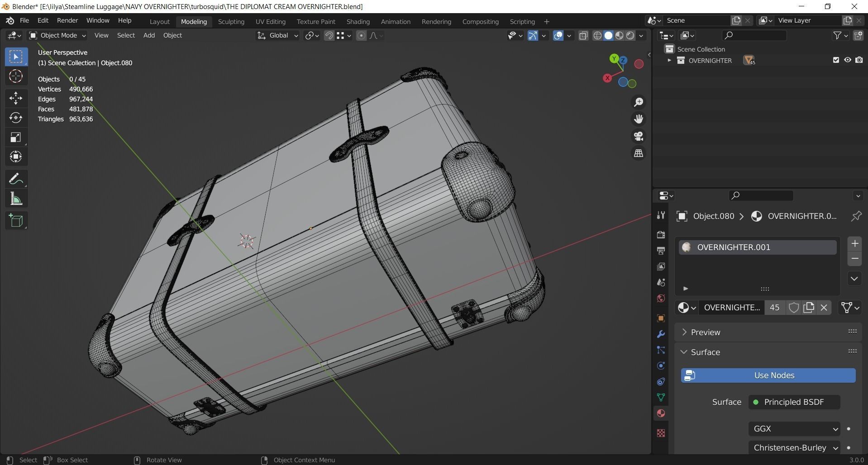Open the Object Data properties tab
The width and height of the screenshot is (868, 465).
coord(661,398)
